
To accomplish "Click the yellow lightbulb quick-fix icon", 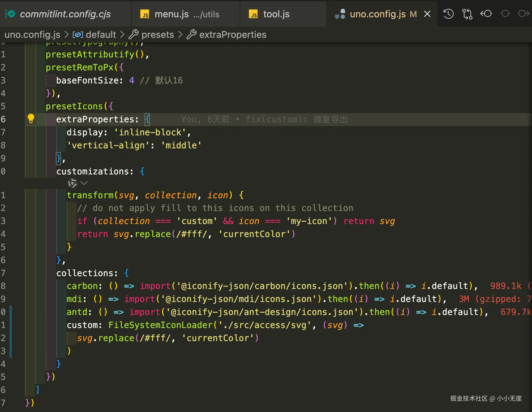I will pos(31,119).
